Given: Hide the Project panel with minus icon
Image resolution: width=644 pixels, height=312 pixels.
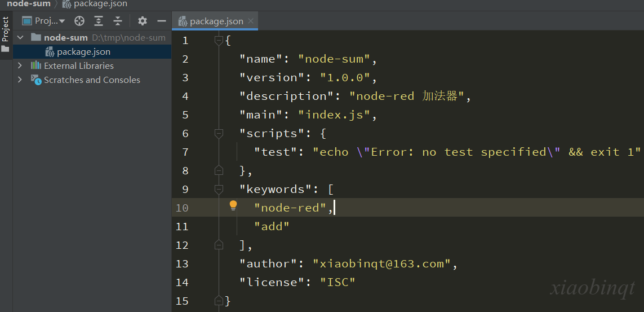Looking at the screenshot, I should tap(161, 21).
